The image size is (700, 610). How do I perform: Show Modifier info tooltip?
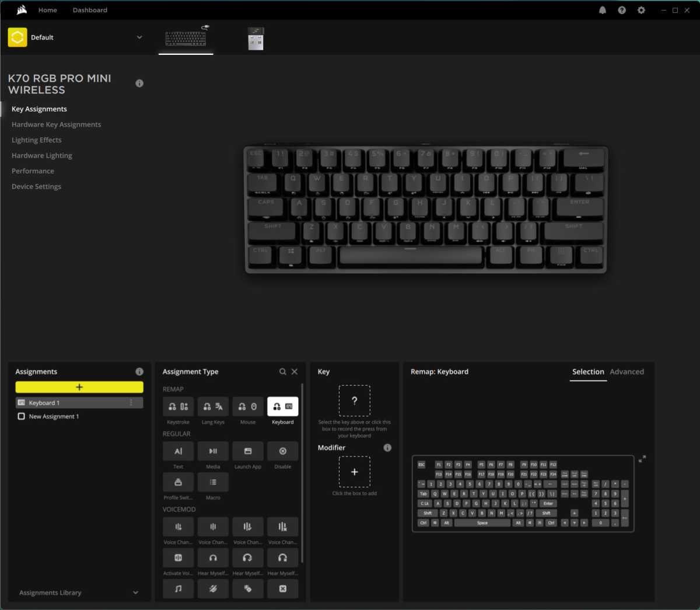(387, 448)
